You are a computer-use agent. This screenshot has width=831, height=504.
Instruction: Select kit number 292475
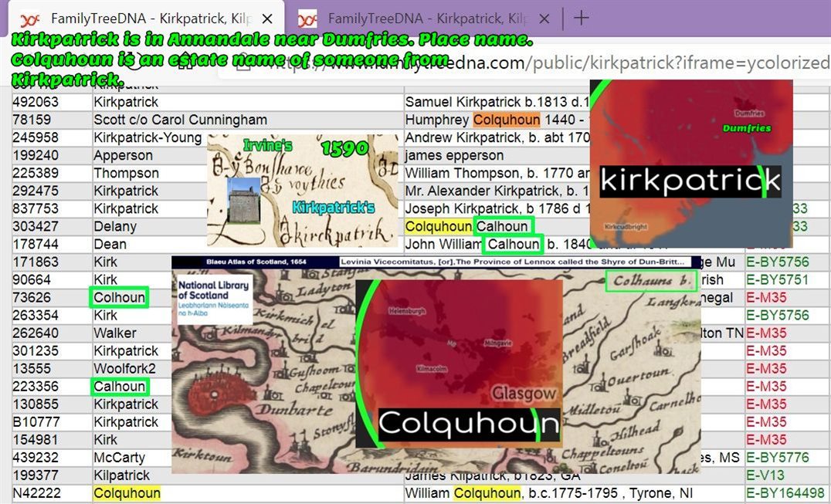click(x=36, y=191)
